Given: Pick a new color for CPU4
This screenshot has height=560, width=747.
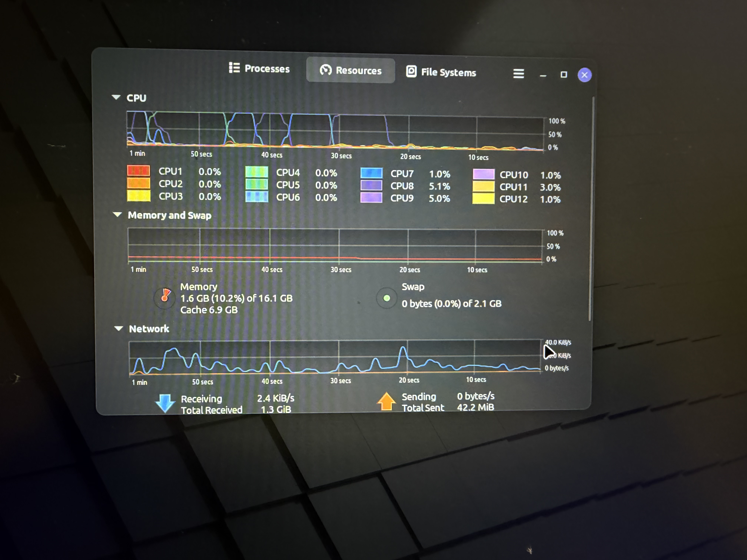Looking at the screenshot, I should (256, 172).
